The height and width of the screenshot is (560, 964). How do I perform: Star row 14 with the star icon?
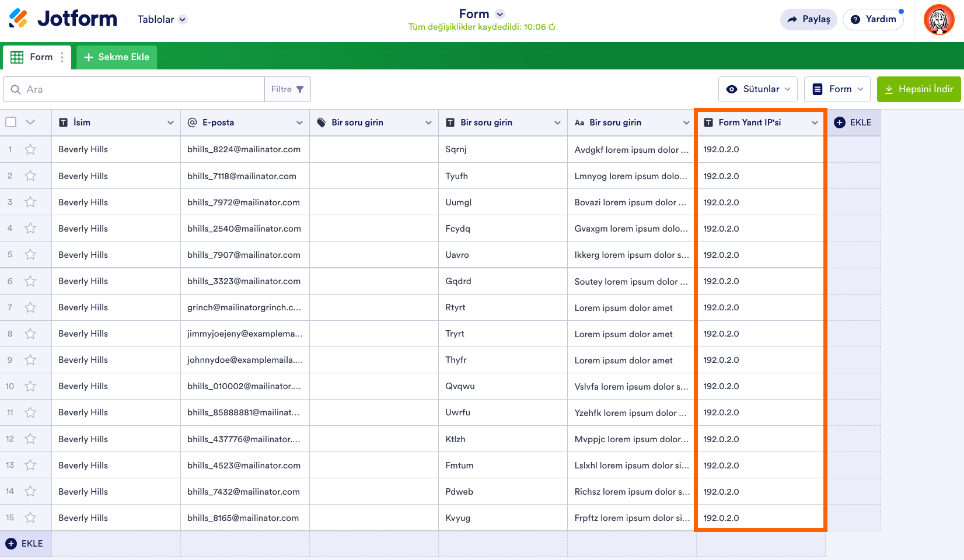(30, 491)
